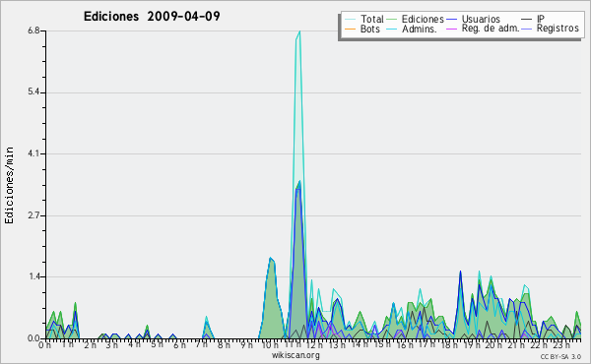
Task: Click the 'CC BY-SA 3.0' license text
Action: 560,356
